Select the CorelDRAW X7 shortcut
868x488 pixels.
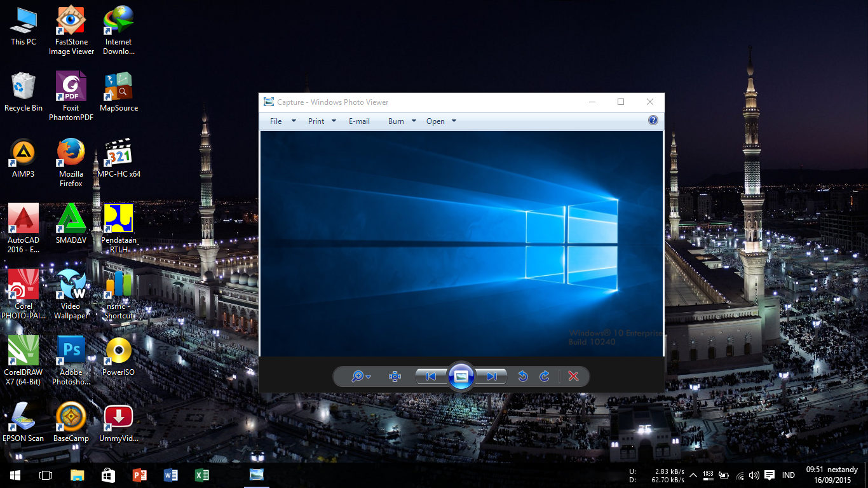coord(24,361)
